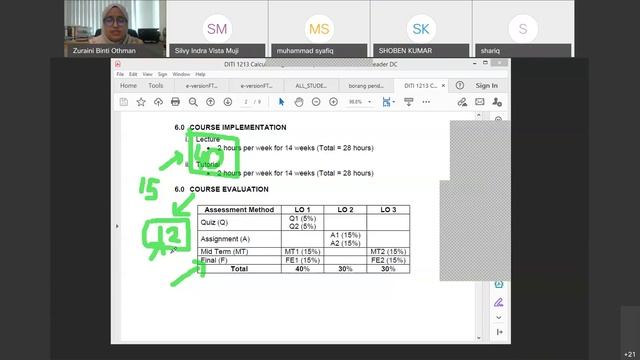Viewport: 640px width, 360px height.
Task: Zoom out with the minus icon
Action: point(316,102)
